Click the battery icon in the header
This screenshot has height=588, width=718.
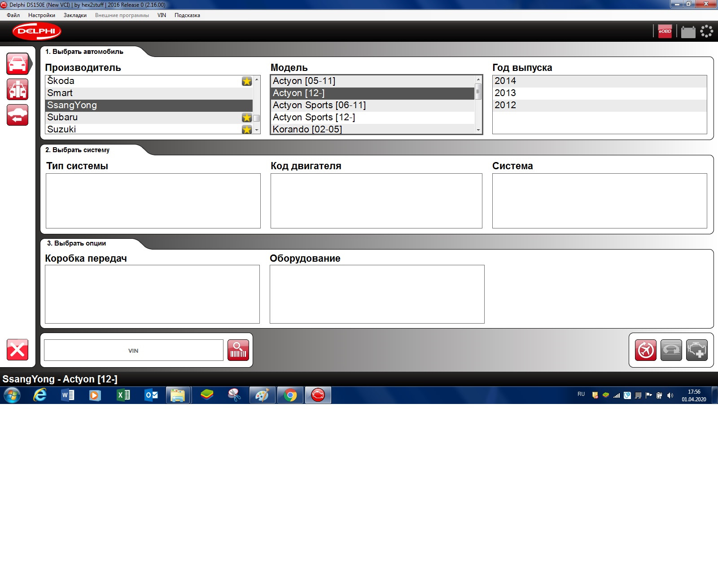(688, 32)
